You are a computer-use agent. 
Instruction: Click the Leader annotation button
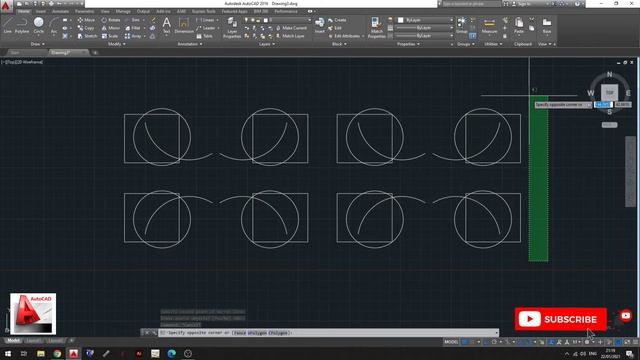click(x=206, y=28)
